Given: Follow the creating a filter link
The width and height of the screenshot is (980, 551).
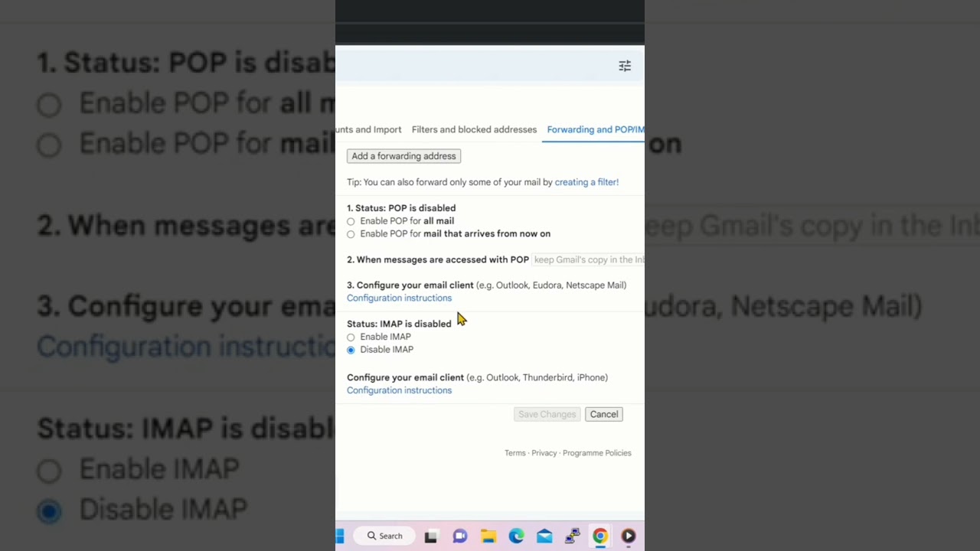Looking at the screenshot, I should [586, 182].
